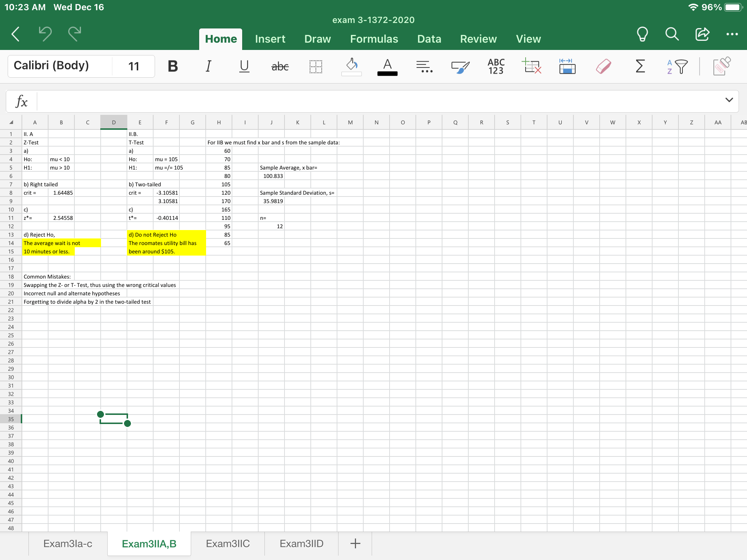Toggle Strikethrough formatting
The height and width of the screenshot is (560, 747).
[280, 66]
